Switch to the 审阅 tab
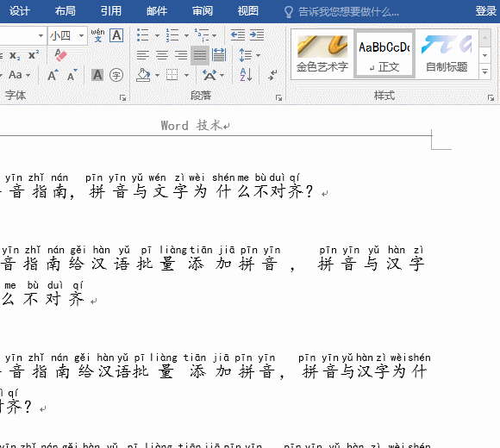Screen dimensions: 500x448 [203, 11]
